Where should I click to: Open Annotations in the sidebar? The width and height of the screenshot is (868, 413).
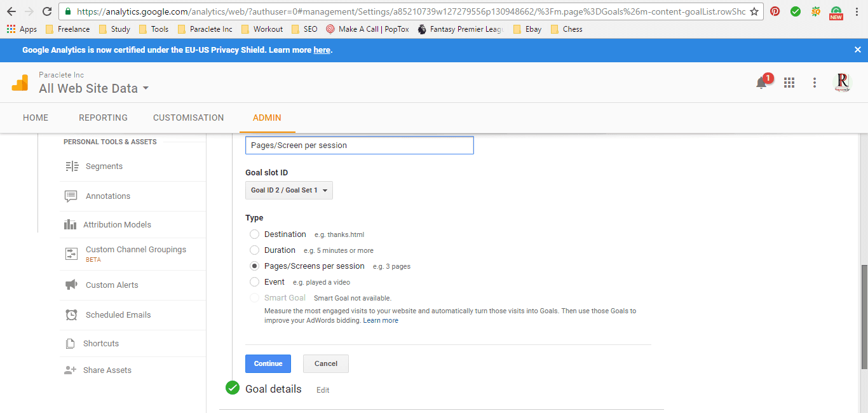click(x=108, y=196)
